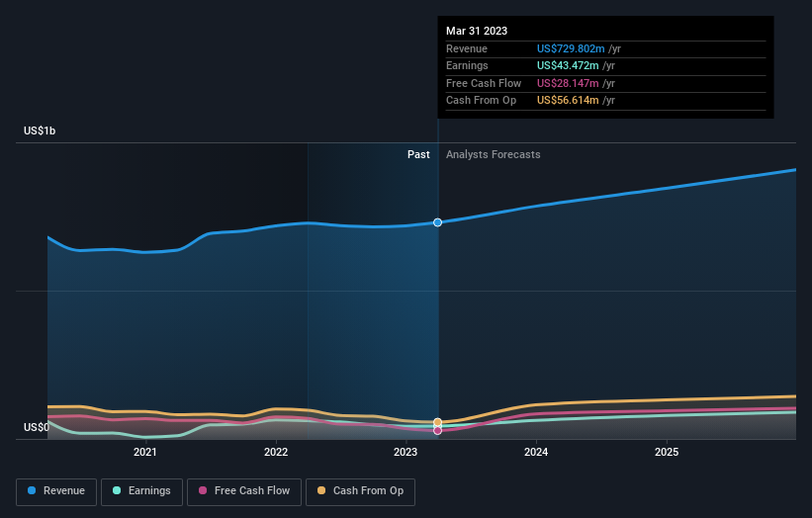Click the Revenue row label in tooltip
The image size is (812, 518).
pyautogui.click(x=467, y=48)
